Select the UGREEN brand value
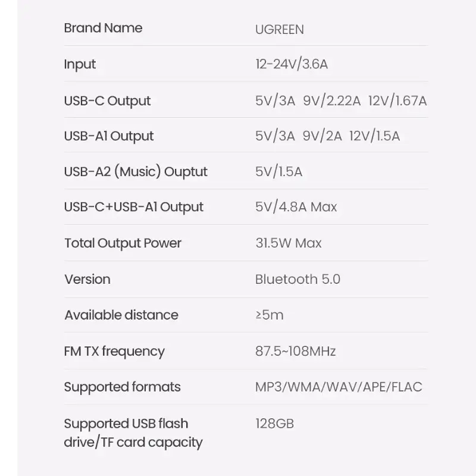Viewport: 476px width, 476px height. tap(280, 29)
